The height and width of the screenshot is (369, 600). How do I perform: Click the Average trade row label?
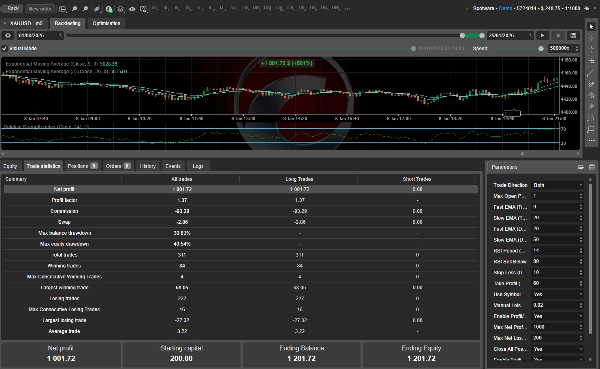click(x=64, y=331)
